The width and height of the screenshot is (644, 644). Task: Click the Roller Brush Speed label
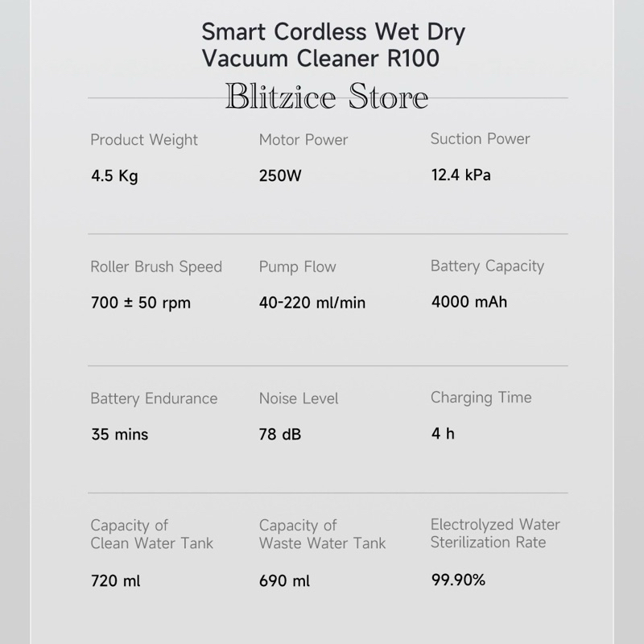pyautogui.click(x=156, y=267)
